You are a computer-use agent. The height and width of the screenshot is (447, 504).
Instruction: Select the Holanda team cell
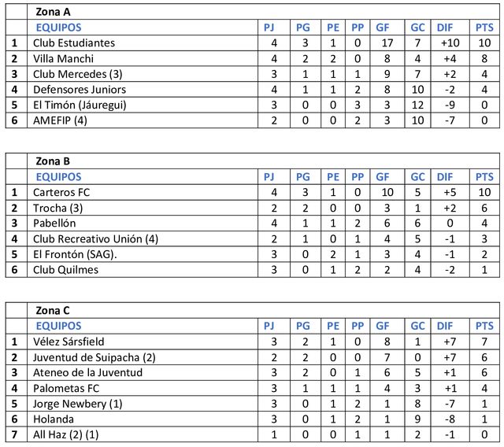[53, 419]
